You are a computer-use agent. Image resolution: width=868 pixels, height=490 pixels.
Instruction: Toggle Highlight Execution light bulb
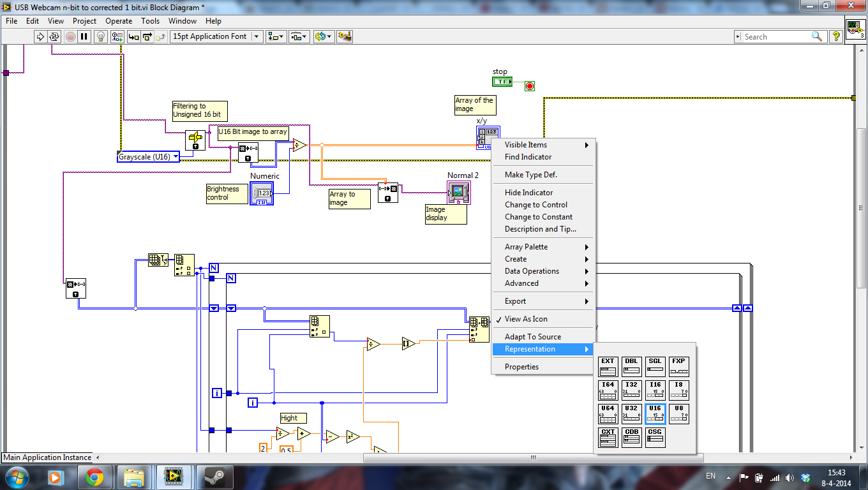click(101, 36)
